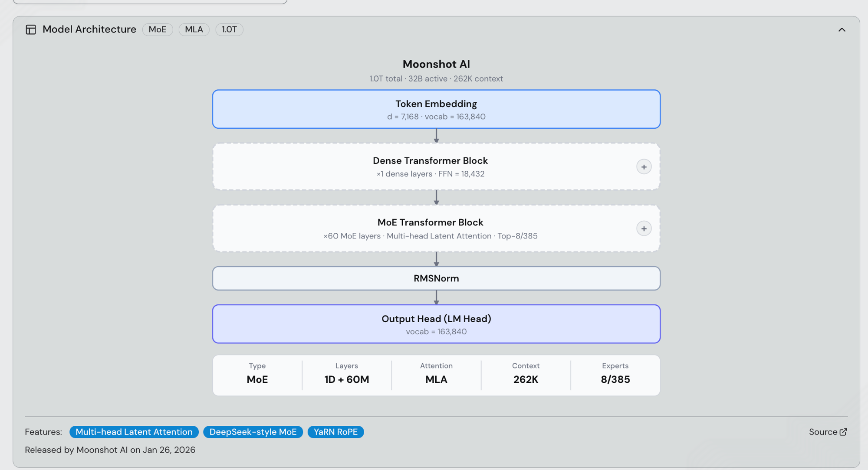Click the MoE Transformer Block title
Viewport: 868px width, 470px height.
(430, 222)
